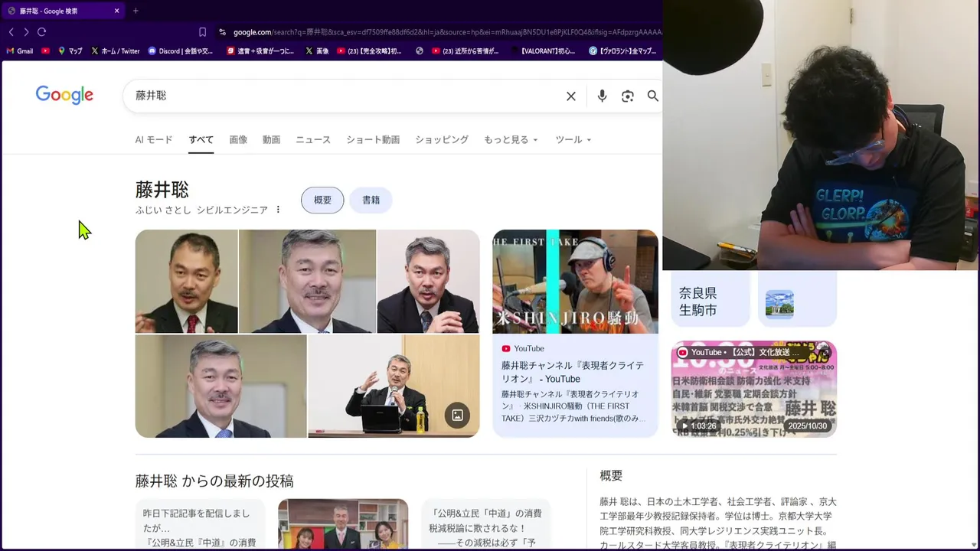Bookmark this page using the bookmark icon

(202, 32)
